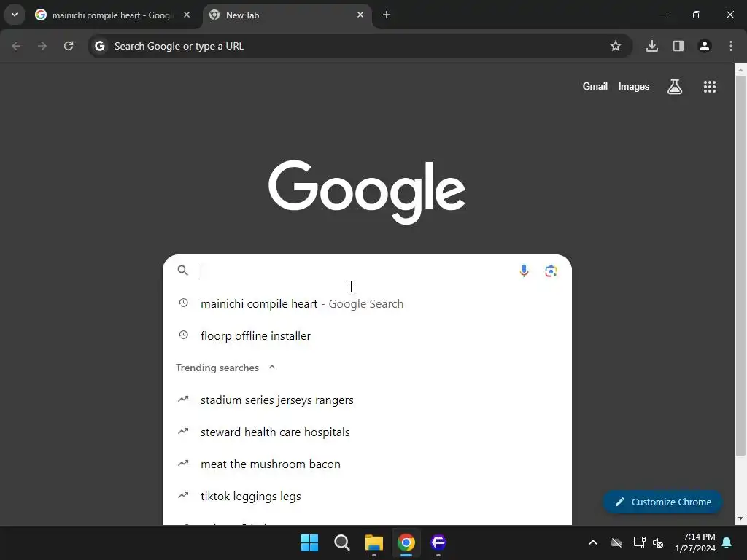Open File Explorer from taskbar
This screenshot has height=560, width=747.
[374, 542]
